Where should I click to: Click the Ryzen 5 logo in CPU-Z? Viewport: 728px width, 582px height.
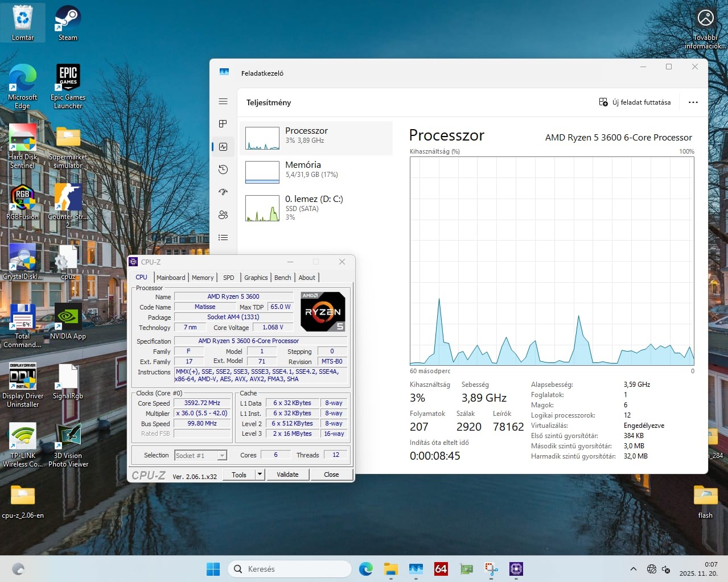323,311
